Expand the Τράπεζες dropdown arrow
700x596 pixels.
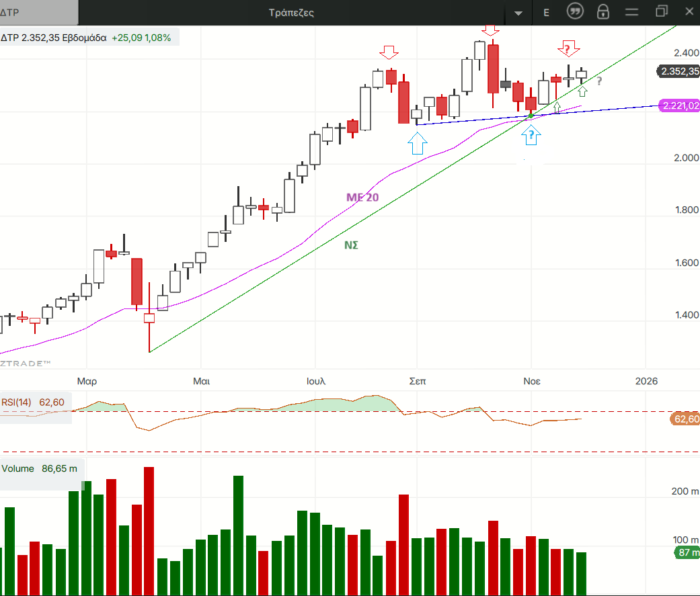tap(518, 13)
